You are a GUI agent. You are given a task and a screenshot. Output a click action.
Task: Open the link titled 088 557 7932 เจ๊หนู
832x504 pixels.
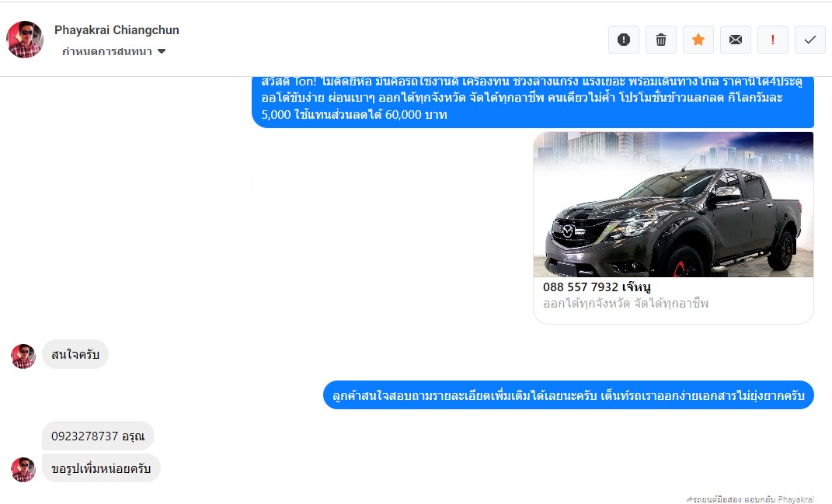[596, 287]
